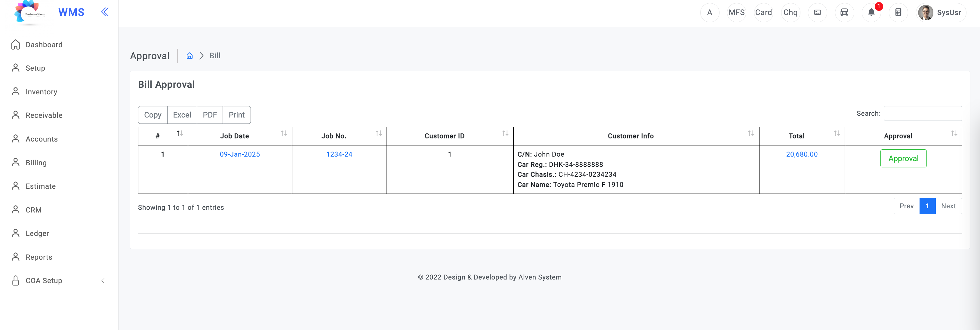Click the ID card icon in header

pyautogui.click(x=817, y=13)
